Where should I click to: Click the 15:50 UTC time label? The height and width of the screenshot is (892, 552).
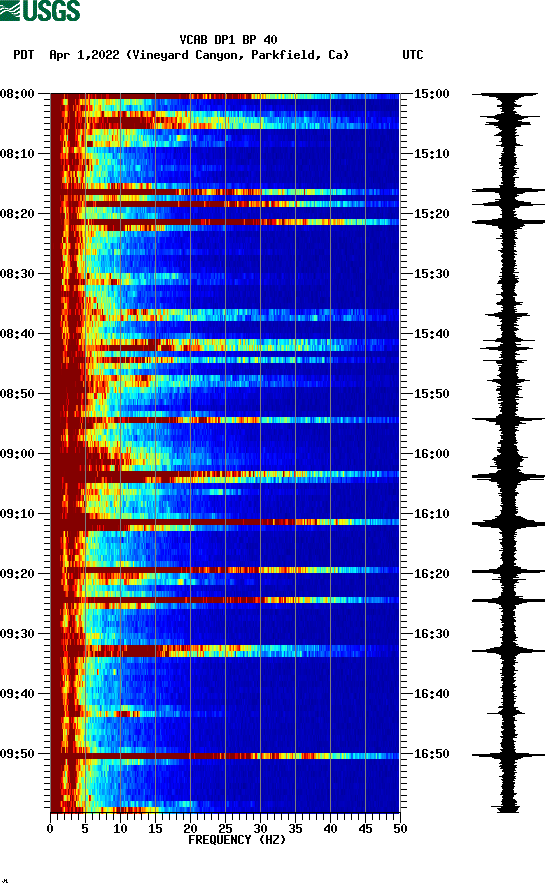[431, 394]
